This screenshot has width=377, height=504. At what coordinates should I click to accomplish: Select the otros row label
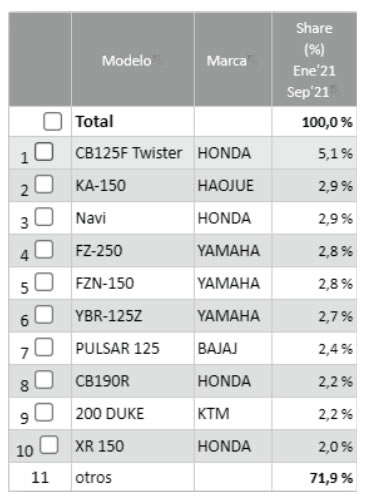click(x=93, y=478)
